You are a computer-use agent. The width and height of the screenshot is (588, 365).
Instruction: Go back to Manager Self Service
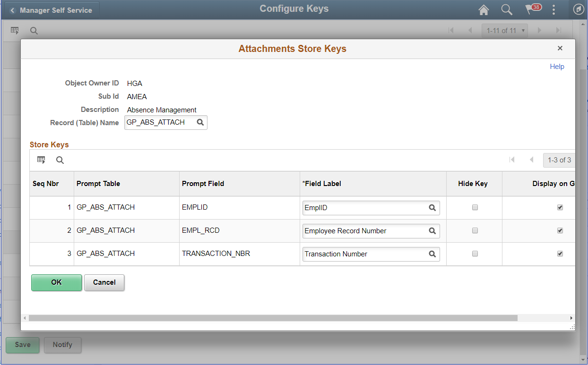tap(51, 10)
